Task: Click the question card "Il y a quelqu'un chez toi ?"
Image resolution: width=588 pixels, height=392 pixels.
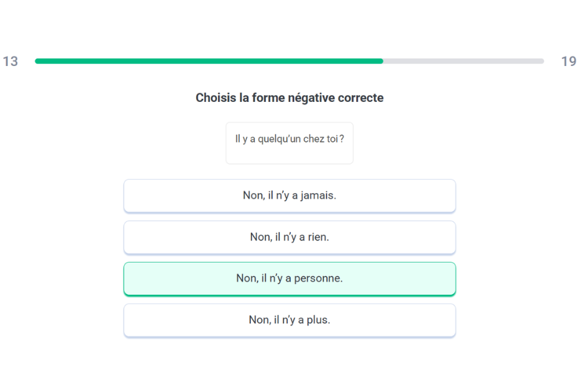Action: point(289,142)
